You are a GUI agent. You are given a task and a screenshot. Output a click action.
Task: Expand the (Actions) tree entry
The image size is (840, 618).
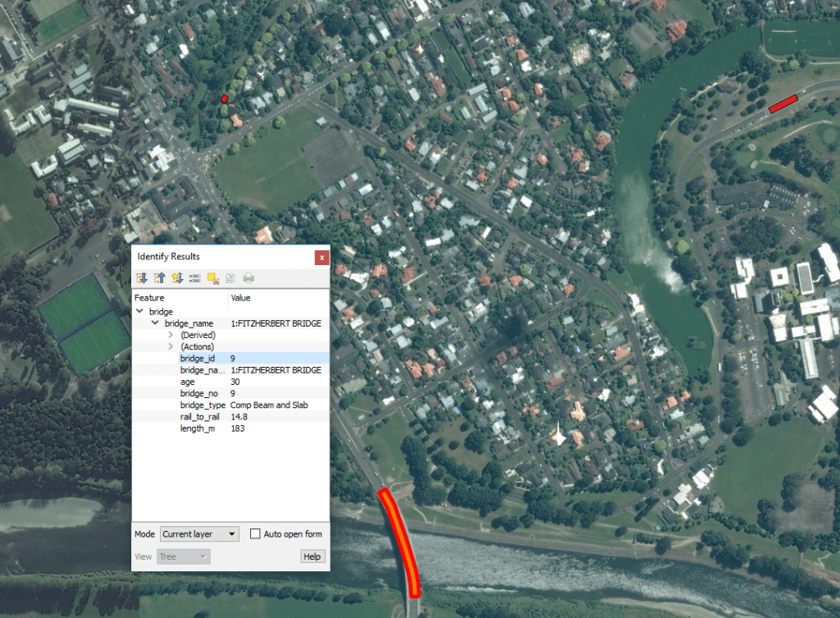(169, 346)
